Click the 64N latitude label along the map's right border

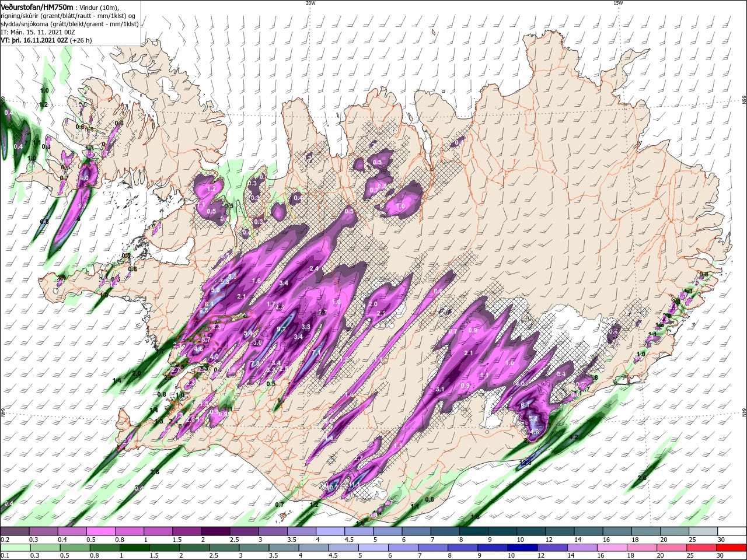coord(743,412)
